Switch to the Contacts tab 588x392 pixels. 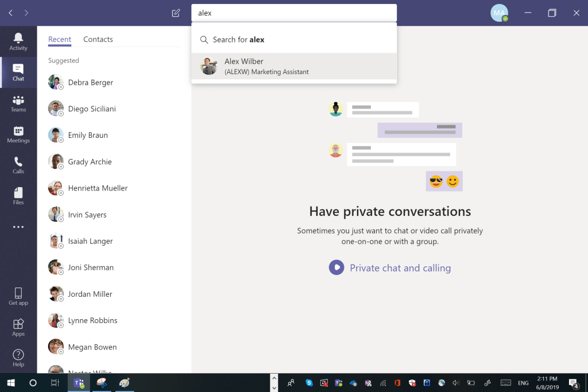click(98, 39)
